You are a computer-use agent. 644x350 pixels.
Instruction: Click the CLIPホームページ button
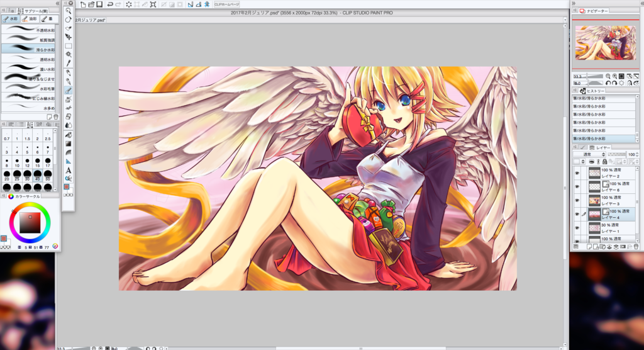click(226, 4)
